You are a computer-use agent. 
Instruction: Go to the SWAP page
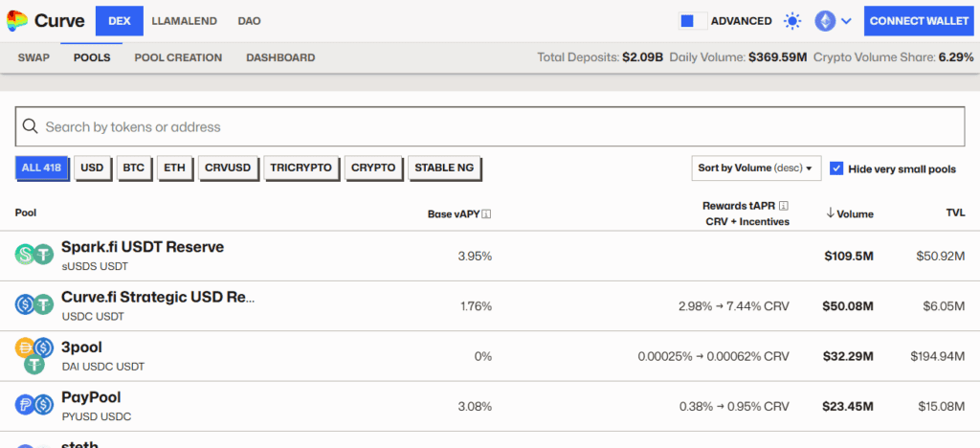click(x=33, y=58)
